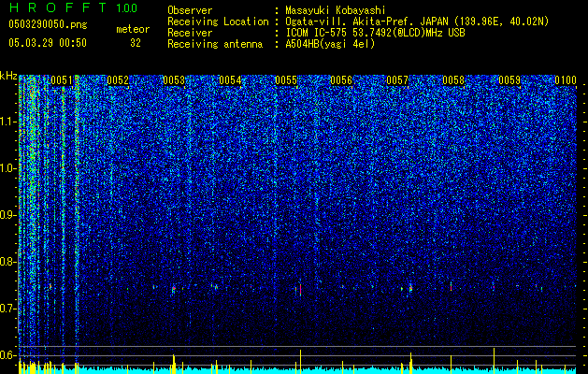Click the 0.8 kHz axis label

[x=7, y=262]
